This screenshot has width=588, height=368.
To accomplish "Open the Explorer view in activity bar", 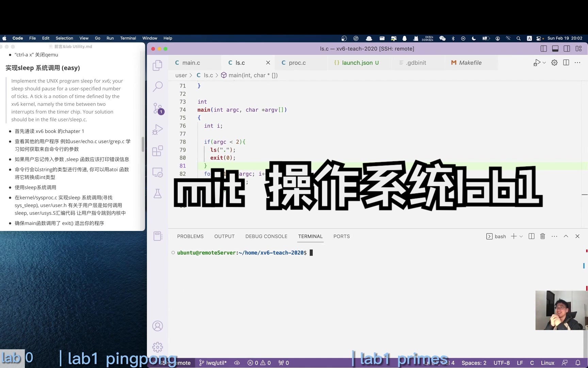I will 158,65.
